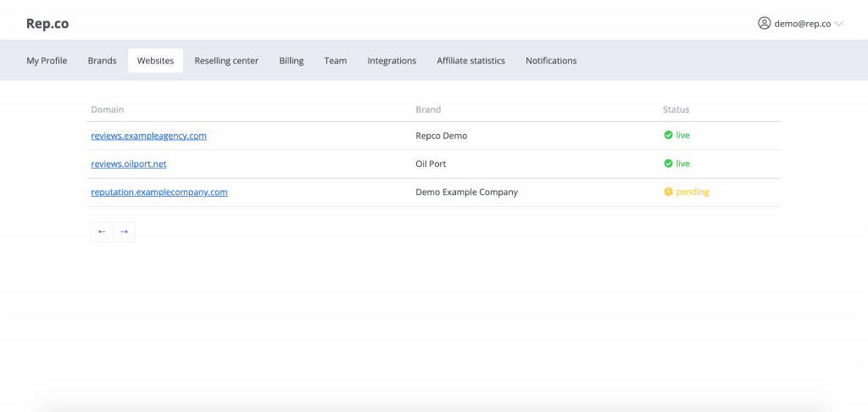The image size is (868, 412).
Task: View the Affiliate statistics tab
Action: tap(470, 61)
